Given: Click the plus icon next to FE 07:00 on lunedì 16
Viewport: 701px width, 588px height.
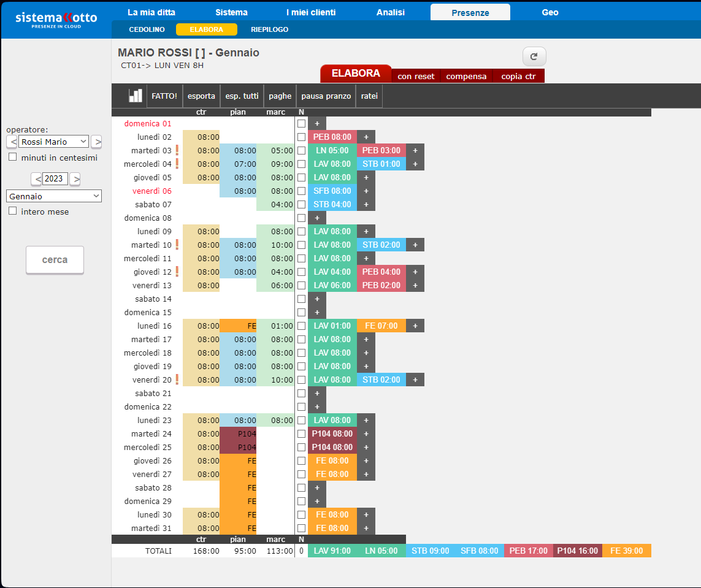Looking at the screenshot, I should tap(415, 326).
